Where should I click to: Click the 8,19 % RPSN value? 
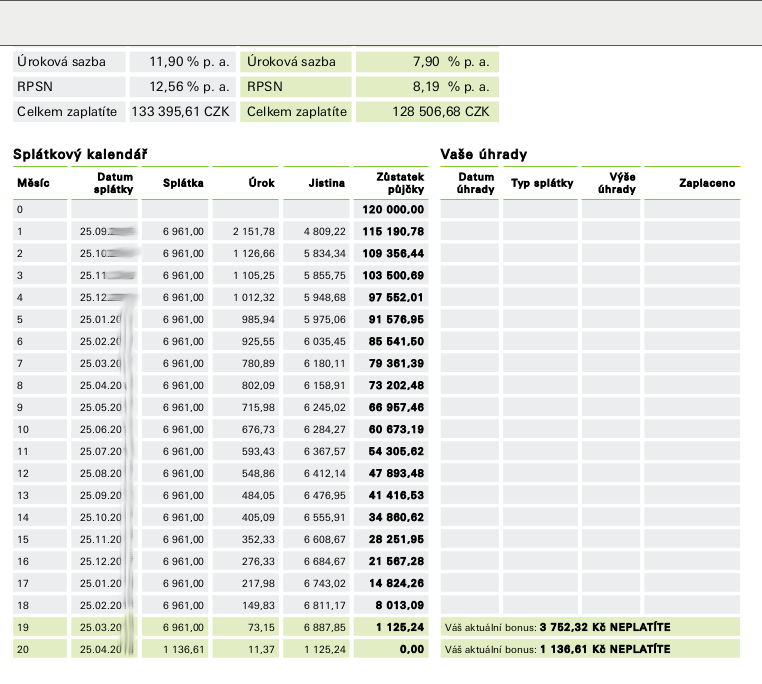coord(450,87)
